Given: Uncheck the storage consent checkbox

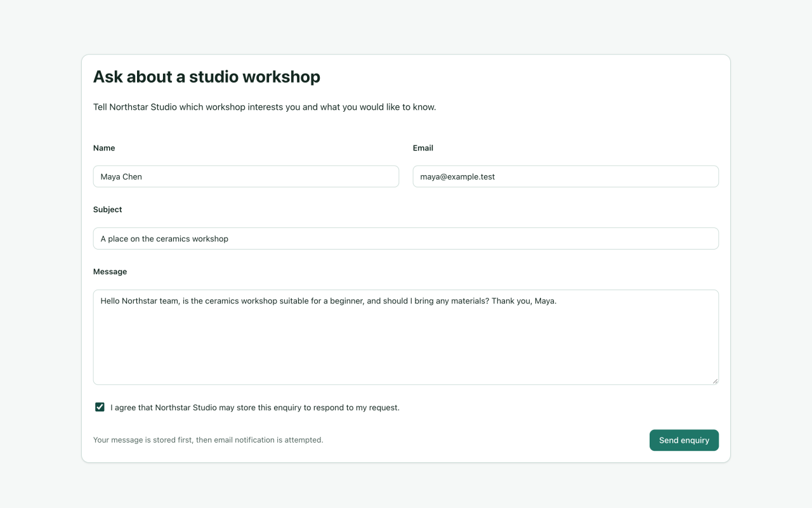Looking at the screenshot, I should click(100, 407).
